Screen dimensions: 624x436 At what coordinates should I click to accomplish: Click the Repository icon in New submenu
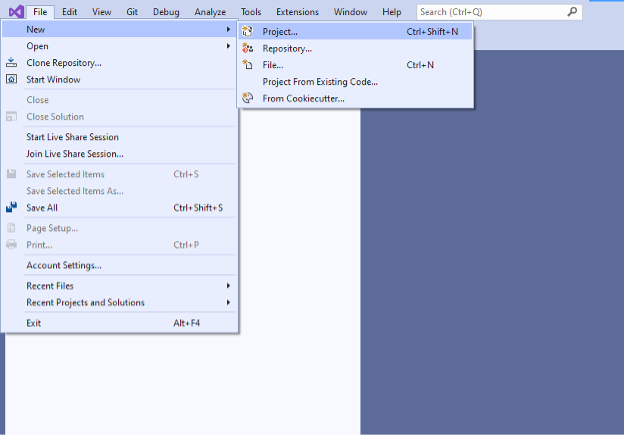coord(248,48)
